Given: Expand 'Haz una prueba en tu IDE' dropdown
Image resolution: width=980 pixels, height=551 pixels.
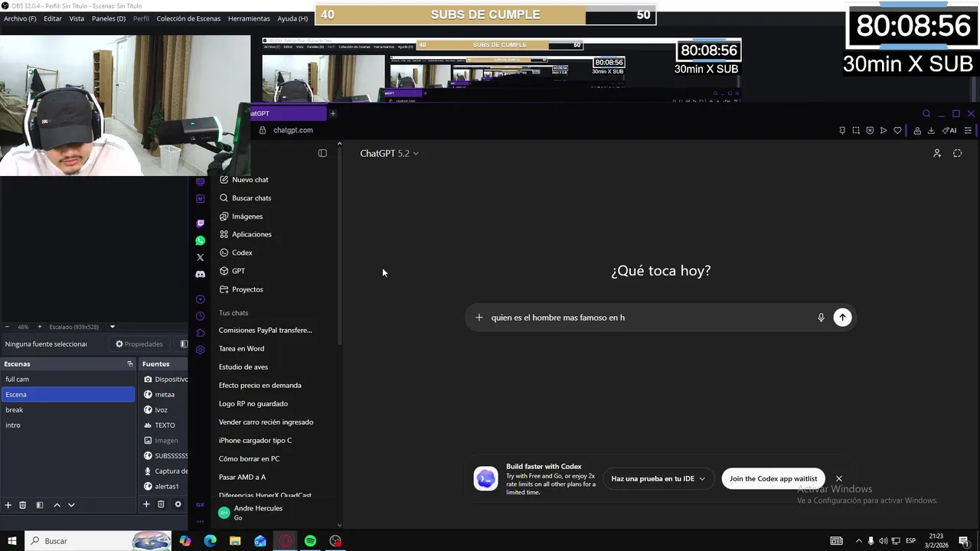Looking at the screenshot, I should click(658, 478).
